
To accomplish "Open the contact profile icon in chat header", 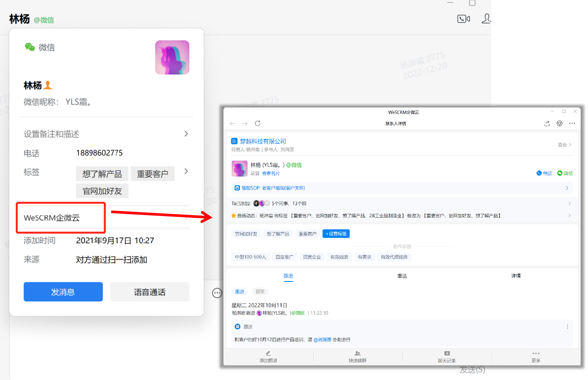I will (x=486, y=19).
